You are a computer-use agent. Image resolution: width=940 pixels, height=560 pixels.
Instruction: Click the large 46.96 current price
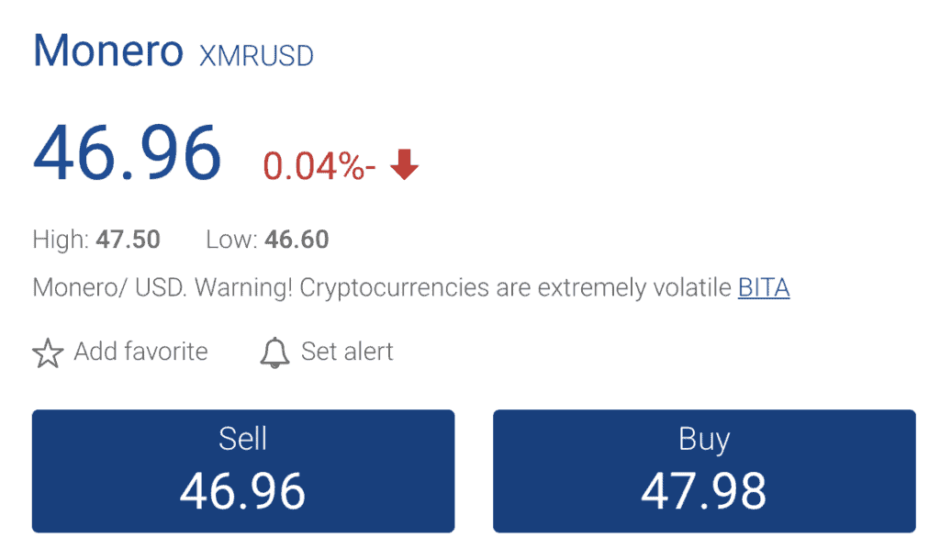(x=127, y=152)
